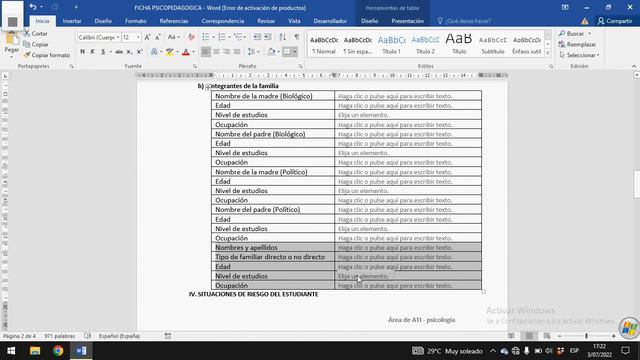640x360 pixels.
Task: Justify paragraph text
Action: 237,52
